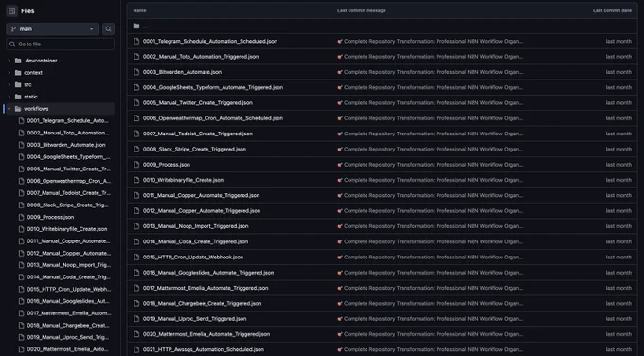Open 0011_Manual_Copper_Automate_Triggered.json file link
Image resolution: width=644 pixels, height=356 pixels.
pyautogui.click(x=201, y=195)
